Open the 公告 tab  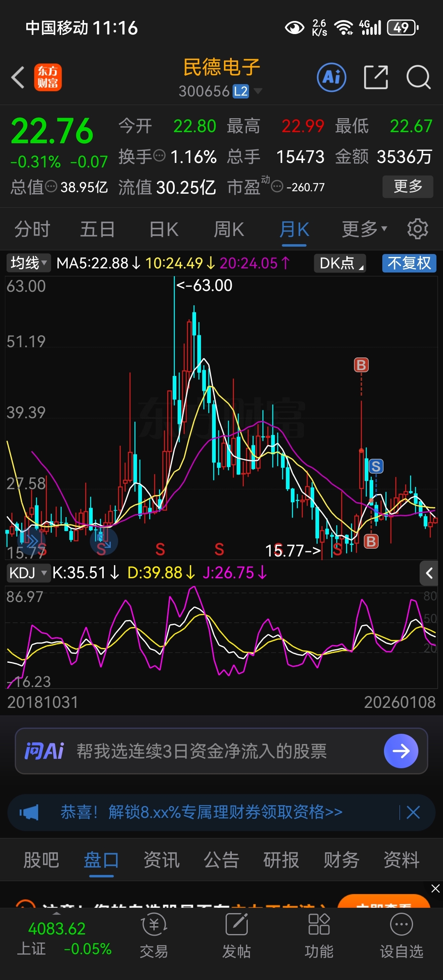tap(221, 860)
